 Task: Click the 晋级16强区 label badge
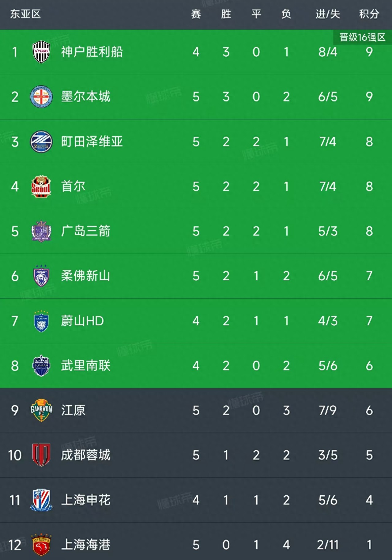coord(362,37)
